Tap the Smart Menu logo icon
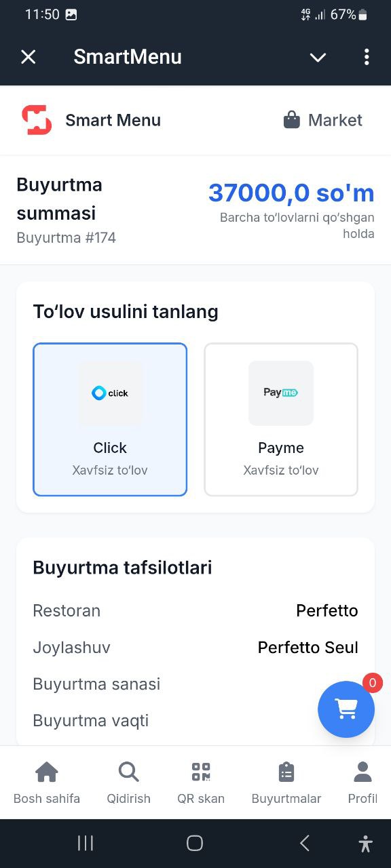Image resolution: width=391 pixels, height=868 pixels. (x=37, y=120)
